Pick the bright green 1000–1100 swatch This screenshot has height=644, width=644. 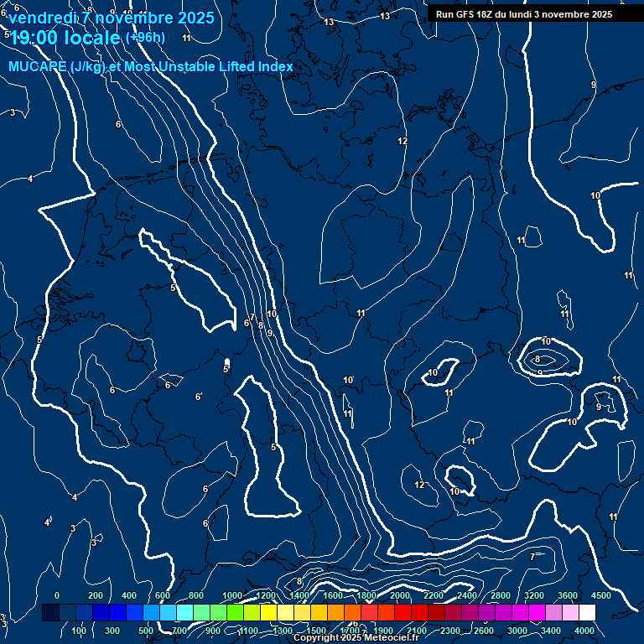point(235,612)
